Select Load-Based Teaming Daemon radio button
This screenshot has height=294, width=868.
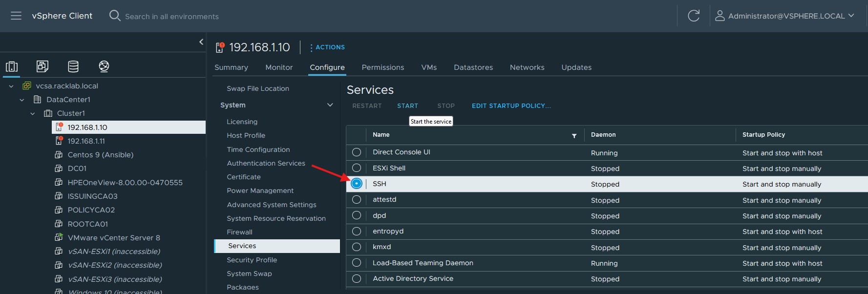coord(357,263)
